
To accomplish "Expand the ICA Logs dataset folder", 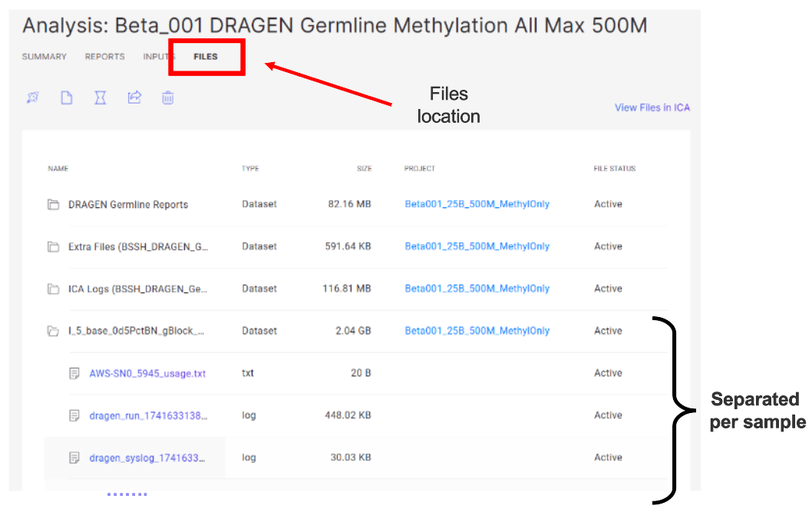I will point(53,289).
